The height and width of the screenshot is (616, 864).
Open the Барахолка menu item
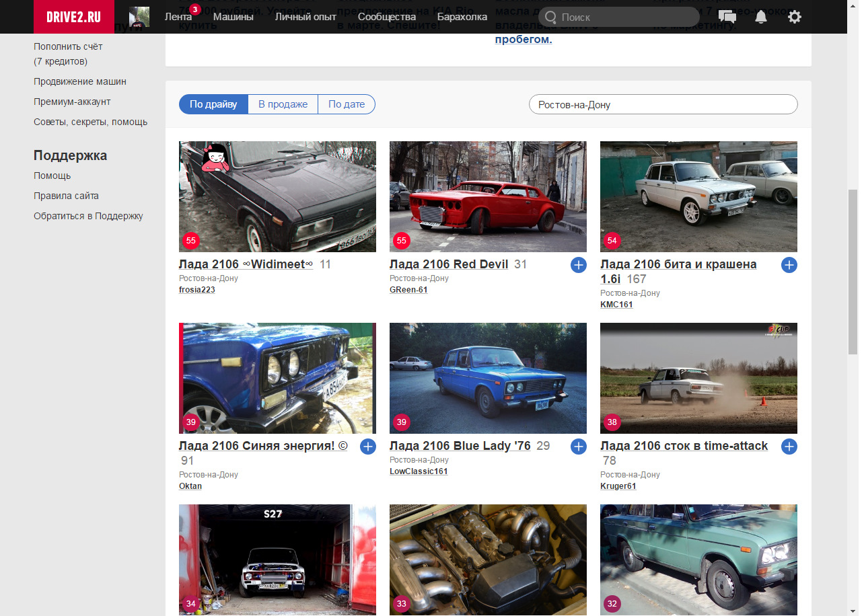coord(462,17)
